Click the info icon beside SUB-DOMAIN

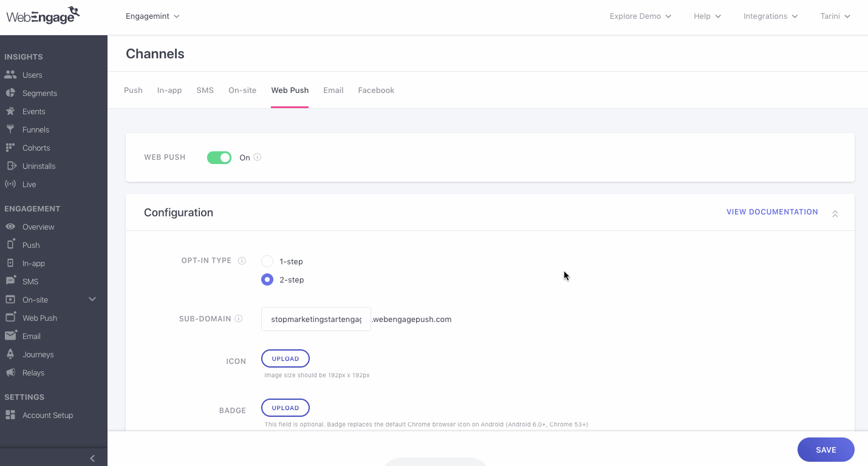(x=239, y=318)
